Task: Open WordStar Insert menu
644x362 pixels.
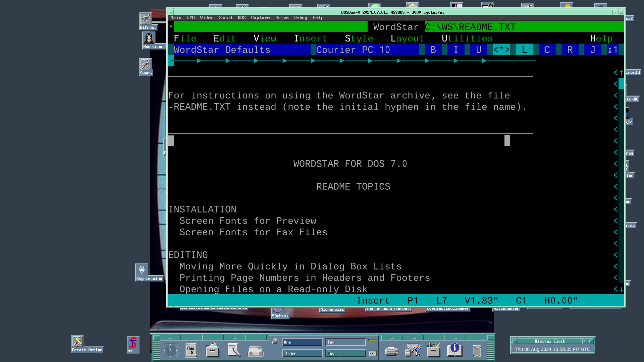Action: coord(310,39)
